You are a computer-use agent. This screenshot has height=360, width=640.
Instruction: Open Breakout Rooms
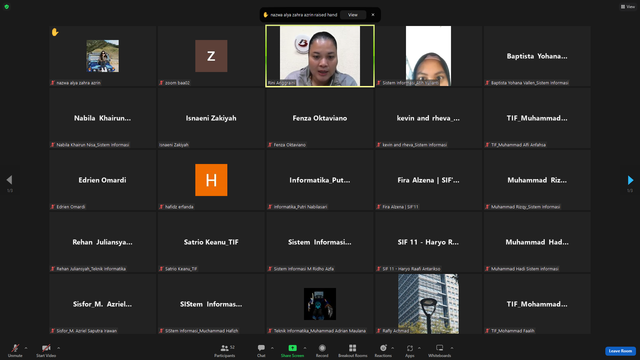coord(353,350)
